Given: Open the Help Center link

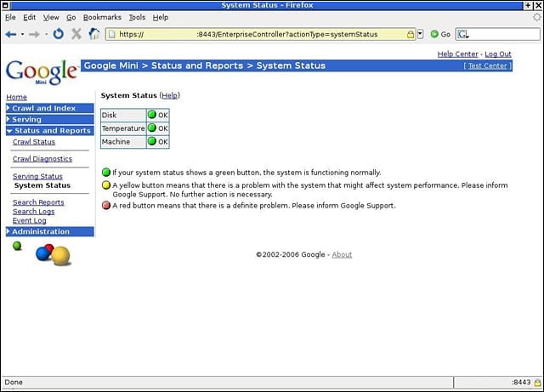Looking at the screenshot, I should (x=457, y=54).
